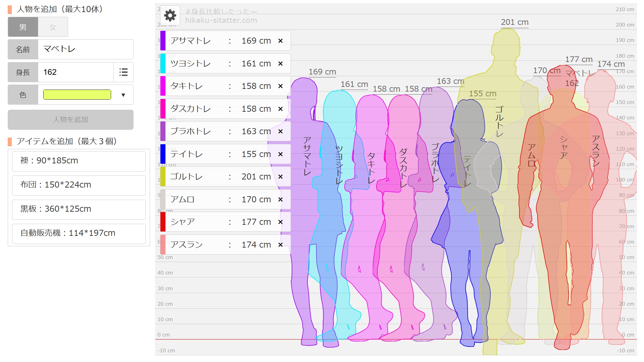
Task: Expand the color dropdown arrow
Action: pyautogui.click(x=123, y=95)
